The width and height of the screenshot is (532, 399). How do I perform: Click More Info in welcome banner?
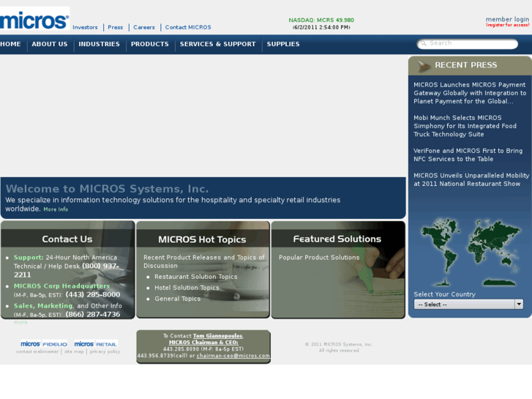(x=56, y=209)
